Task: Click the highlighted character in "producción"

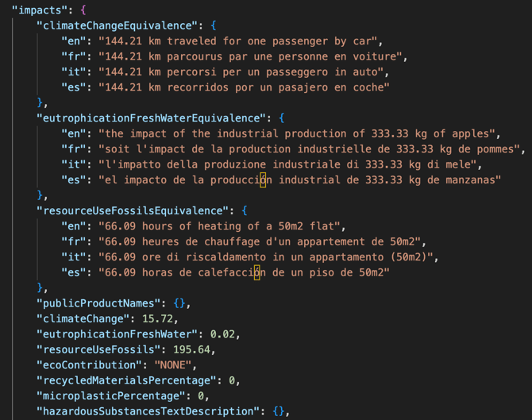Action: pos(264,180)
